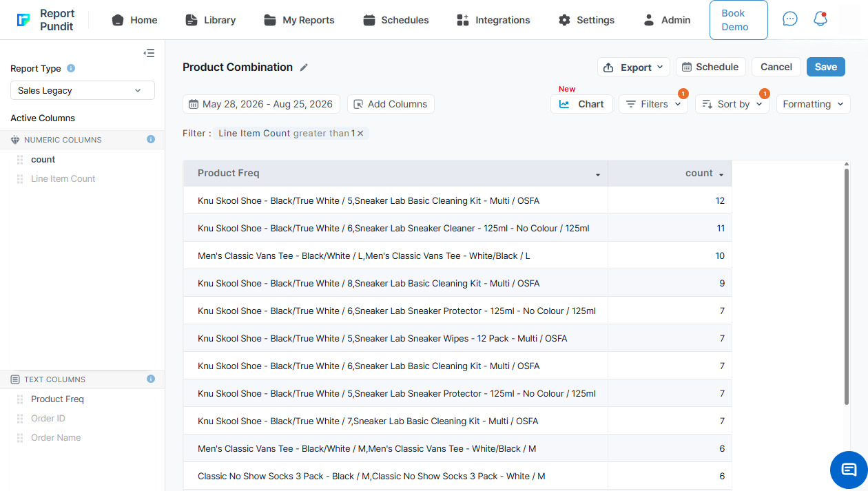This screenshot has width=868, height=491.
Task: Remove the Line Item Count filter chip
Action: pos(360,133)
